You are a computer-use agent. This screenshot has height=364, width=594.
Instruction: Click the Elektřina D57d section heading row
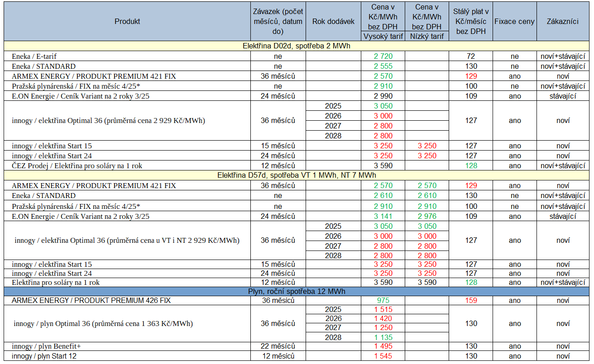[x=297, y=175]
